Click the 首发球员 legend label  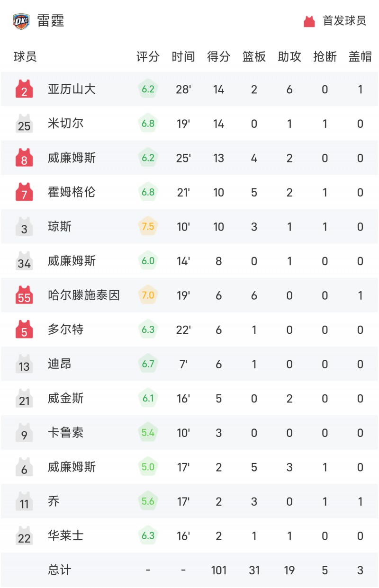click(x=344, y=21)
